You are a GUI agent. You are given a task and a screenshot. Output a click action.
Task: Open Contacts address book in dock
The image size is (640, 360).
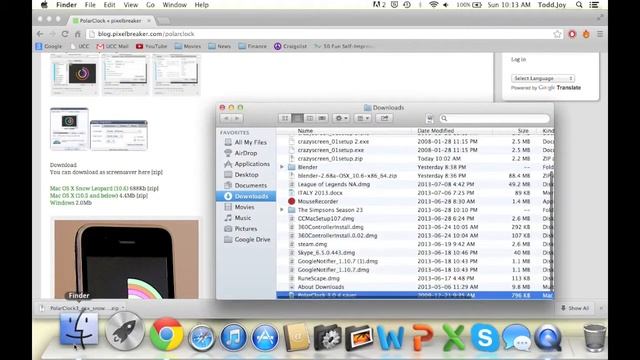pyautogui.click(x=296, y=338)
